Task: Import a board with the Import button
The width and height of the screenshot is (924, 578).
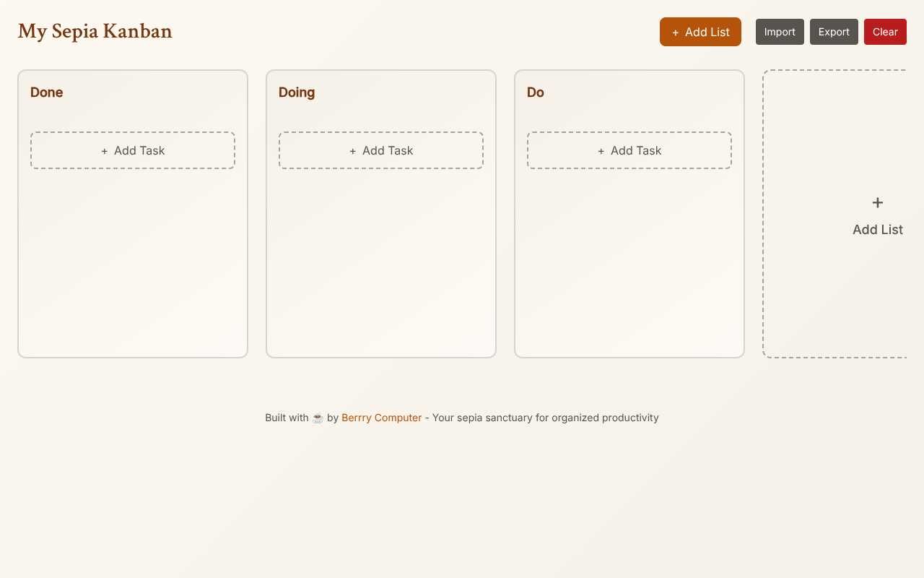Action: coord(780,32)
